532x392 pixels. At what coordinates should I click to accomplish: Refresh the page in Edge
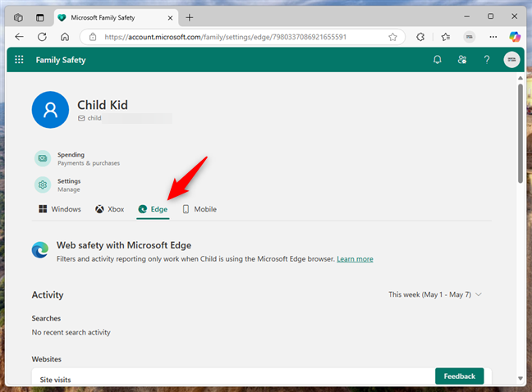42,37
